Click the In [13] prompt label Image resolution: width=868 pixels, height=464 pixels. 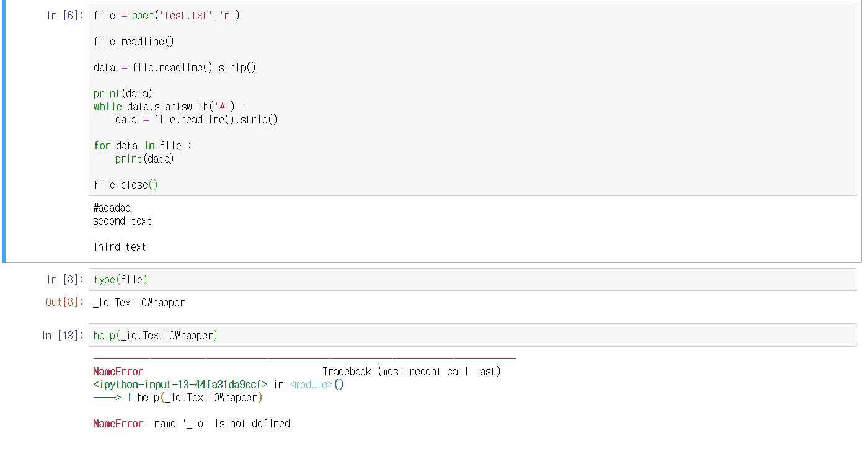(x=62, y=336)
